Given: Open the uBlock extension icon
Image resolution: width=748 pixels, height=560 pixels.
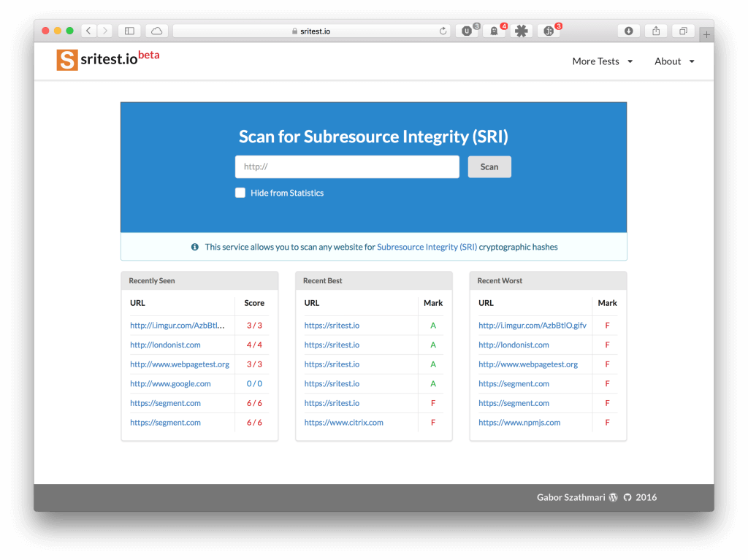Looking at the screenshot, I should pyautogui.click(x=467, y=31).
